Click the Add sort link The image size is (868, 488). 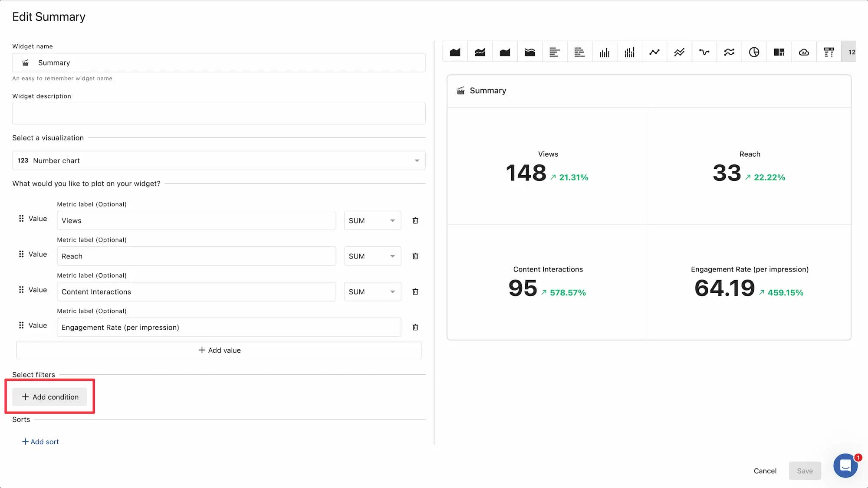(x=40, y=442)
